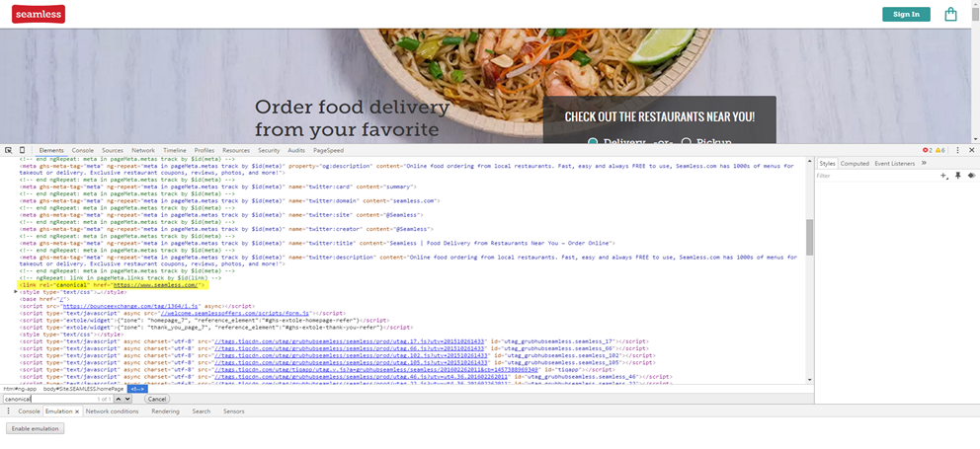Image resolution: width=980 pixels, height=449 pixels.
Task: Click the Enable emulation button
Action: 35,428
